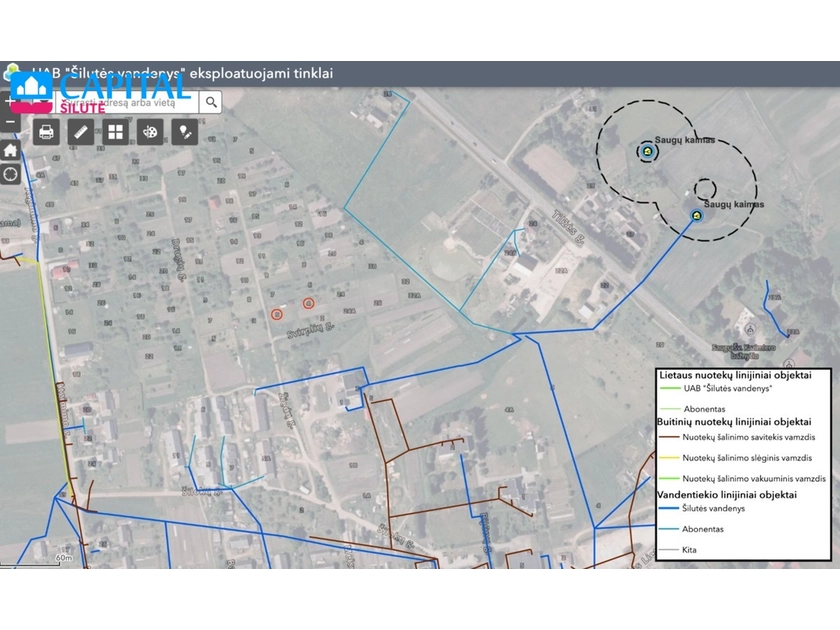Viewport: 840px width, 630px height.
Task: Open the pin and pencil drawing tool
Action: (x=185, y=132)
